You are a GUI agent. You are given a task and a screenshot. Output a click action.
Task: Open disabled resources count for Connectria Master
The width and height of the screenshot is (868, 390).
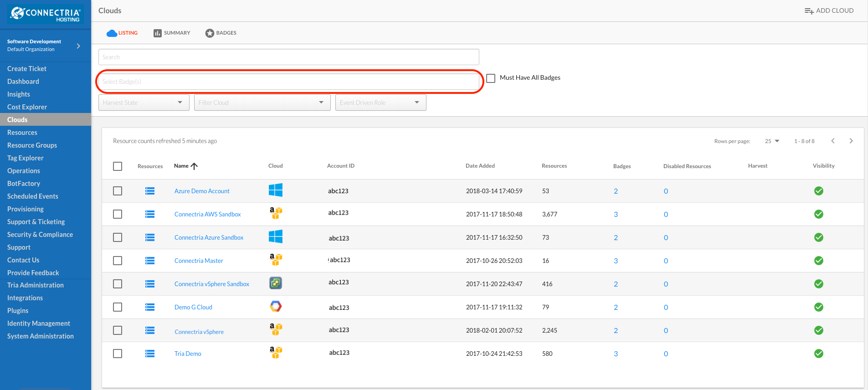coord(666,261)
